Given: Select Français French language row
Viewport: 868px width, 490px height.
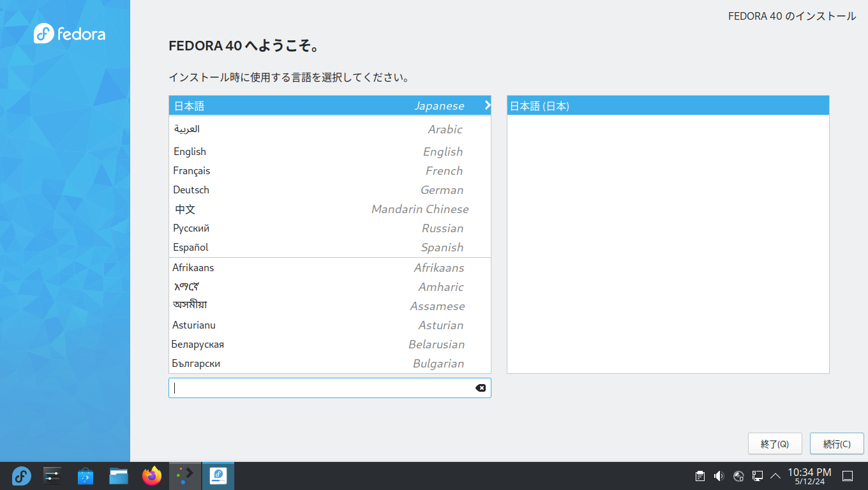Looking at the screenshot, I should click(330, 170).
